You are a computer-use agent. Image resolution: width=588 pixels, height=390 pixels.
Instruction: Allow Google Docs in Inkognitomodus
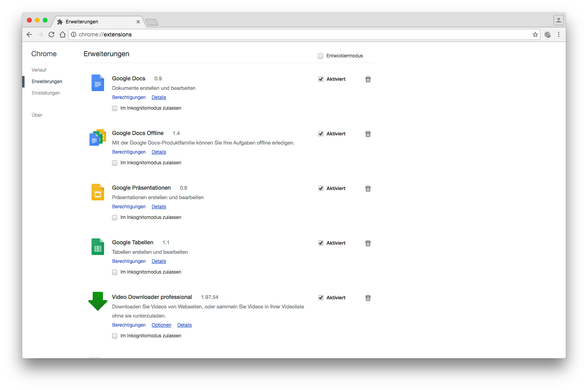pyautogui.click(x=114, y=108)
